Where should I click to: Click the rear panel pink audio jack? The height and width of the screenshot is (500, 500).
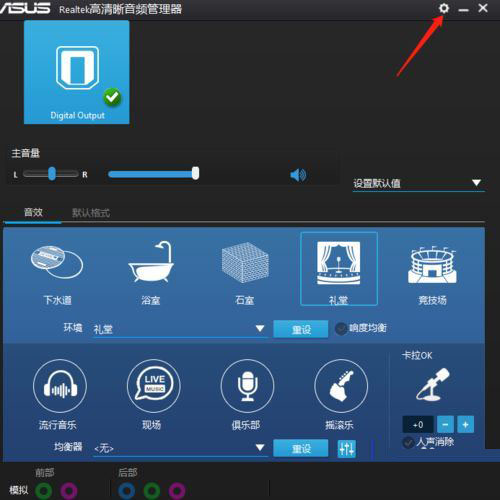coord(177,490)
